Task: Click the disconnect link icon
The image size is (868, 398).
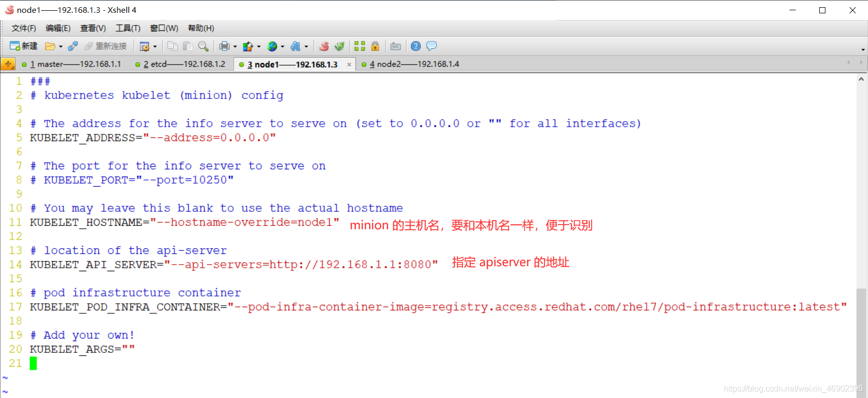Action: [73, 46]
